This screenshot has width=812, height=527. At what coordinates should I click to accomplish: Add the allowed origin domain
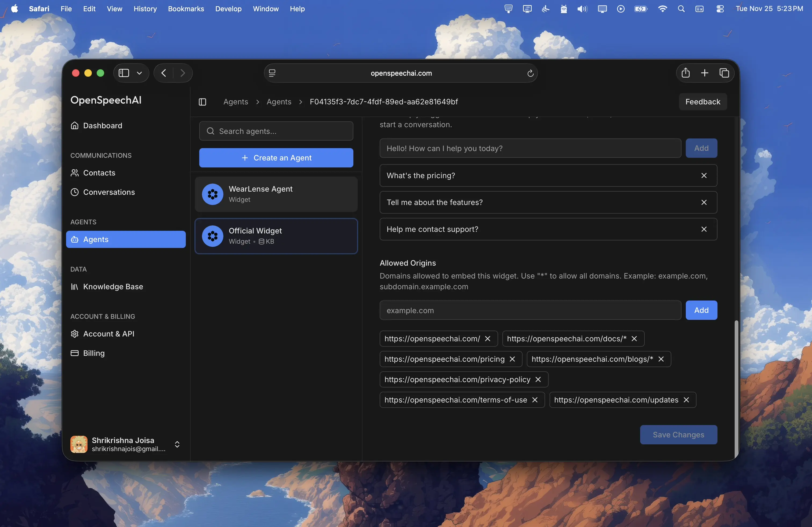pos(701,310)
